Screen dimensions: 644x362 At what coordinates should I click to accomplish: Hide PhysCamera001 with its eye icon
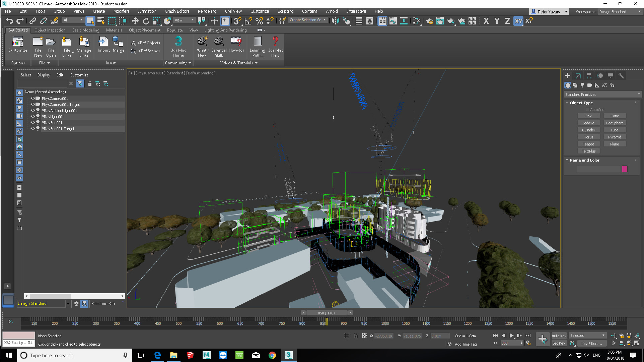[33, 99]
